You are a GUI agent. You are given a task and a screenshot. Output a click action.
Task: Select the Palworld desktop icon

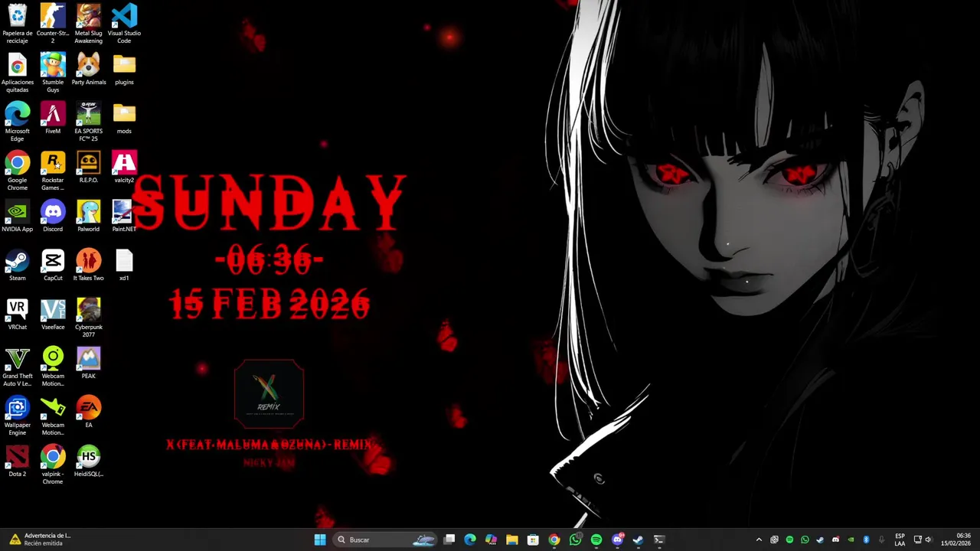click(x=88, y=216)
